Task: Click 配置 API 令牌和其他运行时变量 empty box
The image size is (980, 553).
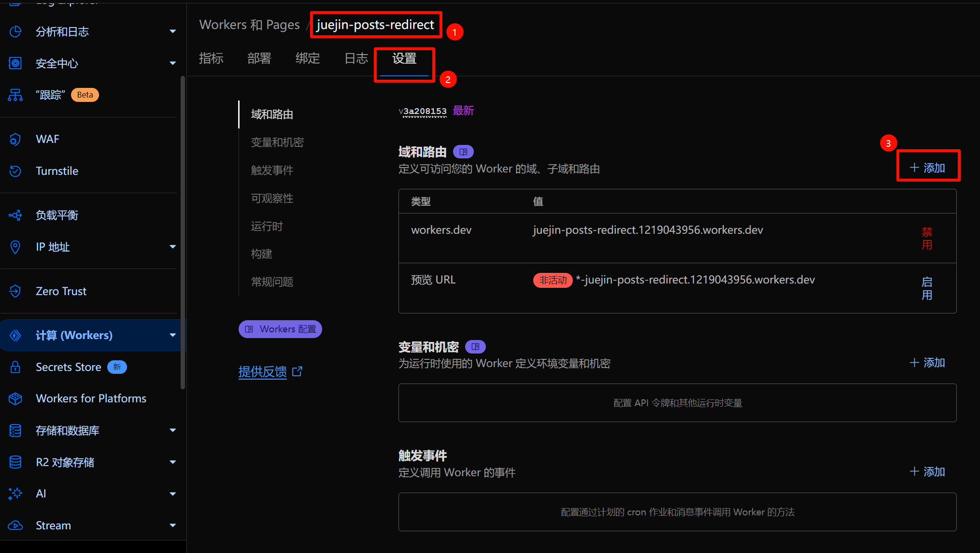Action: click(x=677, y=403)
